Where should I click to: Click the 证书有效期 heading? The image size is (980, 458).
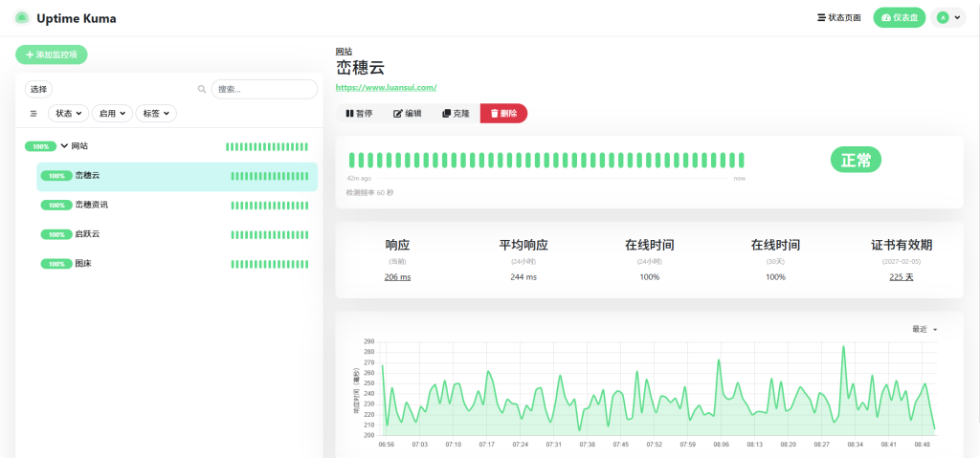[902, 245]
